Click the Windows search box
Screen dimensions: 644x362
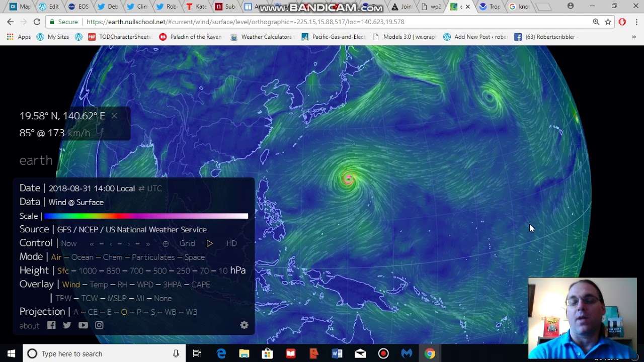[x=104, y=353]
